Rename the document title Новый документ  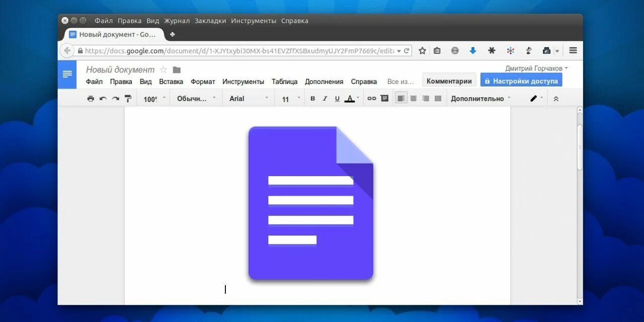[120, 70]
